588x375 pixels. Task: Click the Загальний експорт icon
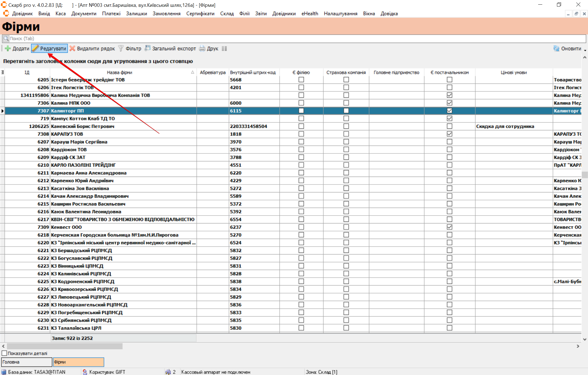point(147,48)
